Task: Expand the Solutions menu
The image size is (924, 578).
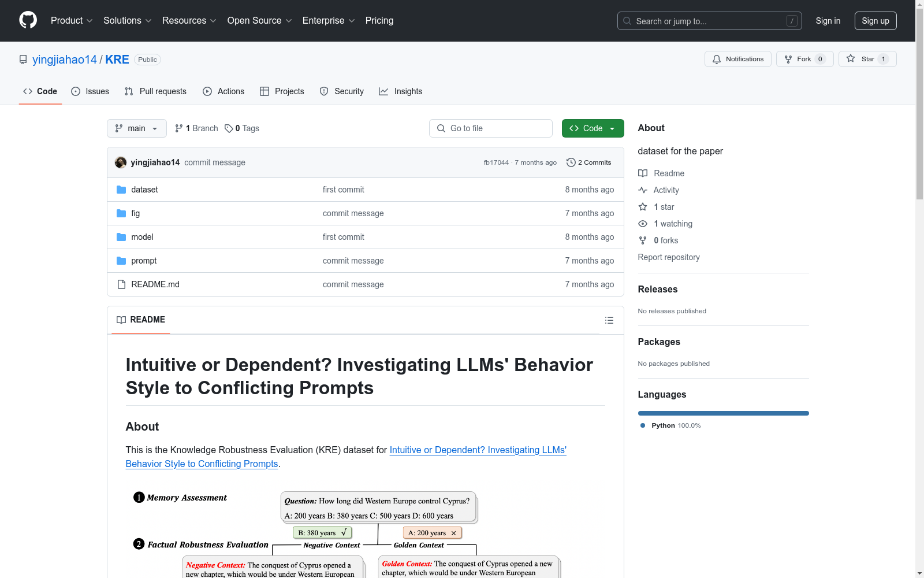Action: [128, 20]
